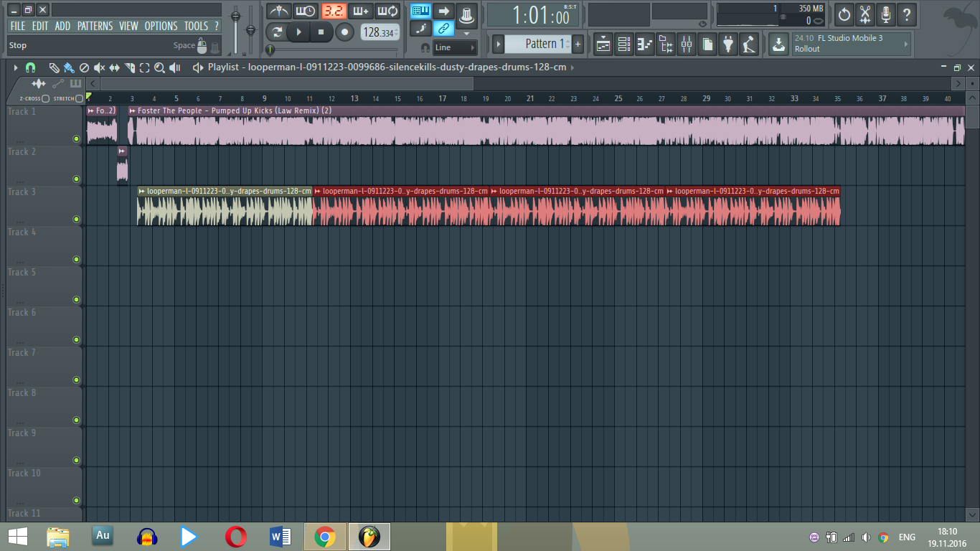Toggle the 3.2 recording countdown
Image resolution: width=980 pixels, height=551 pixels.
click(x=333, y=11)
